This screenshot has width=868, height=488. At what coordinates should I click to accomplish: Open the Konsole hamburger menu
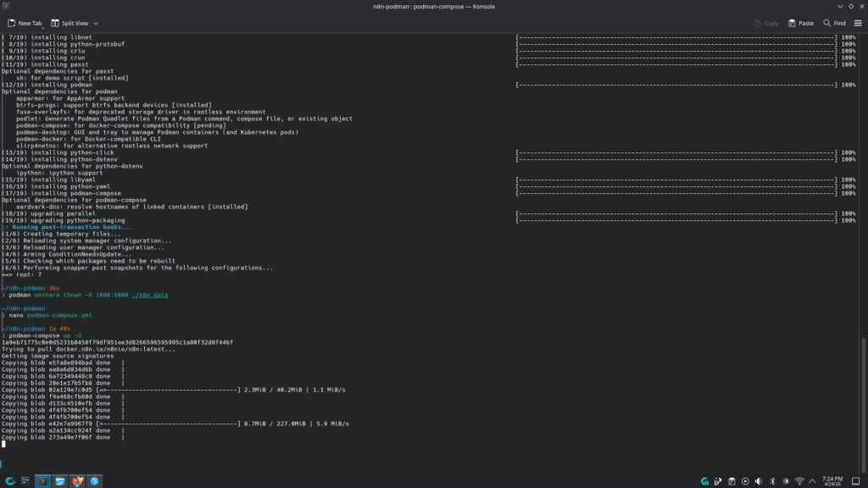coord(858,23)
